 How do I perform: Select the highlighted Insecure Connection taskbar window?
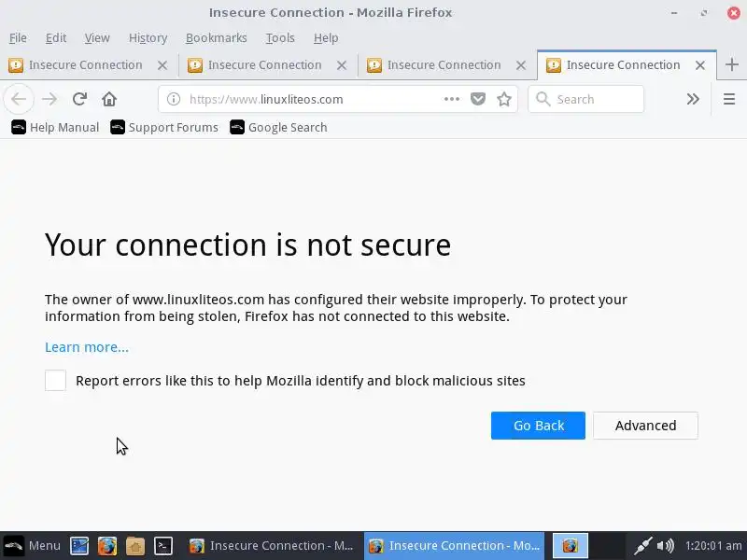(454, 546)
